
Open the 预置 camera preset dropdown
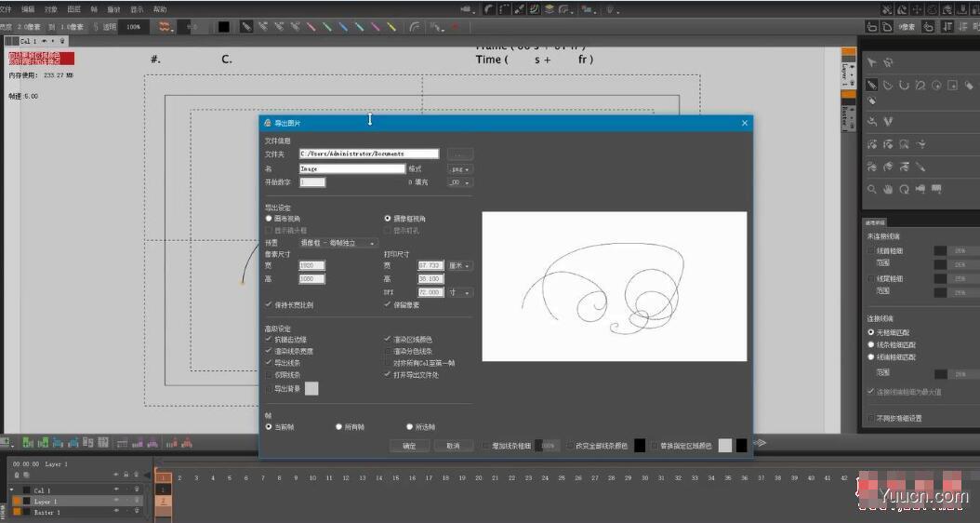click(338, 243)
